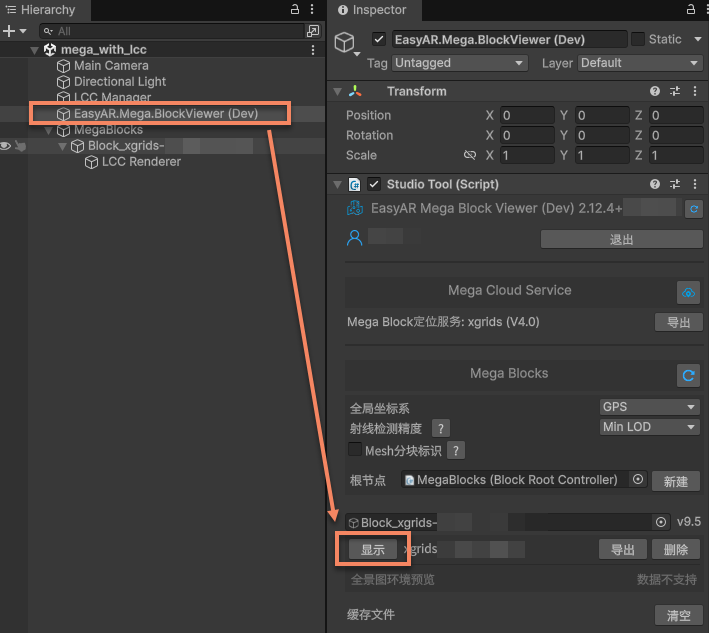Open the GPS coordinate system dropdown
The image size is (709, 633).
650,407
